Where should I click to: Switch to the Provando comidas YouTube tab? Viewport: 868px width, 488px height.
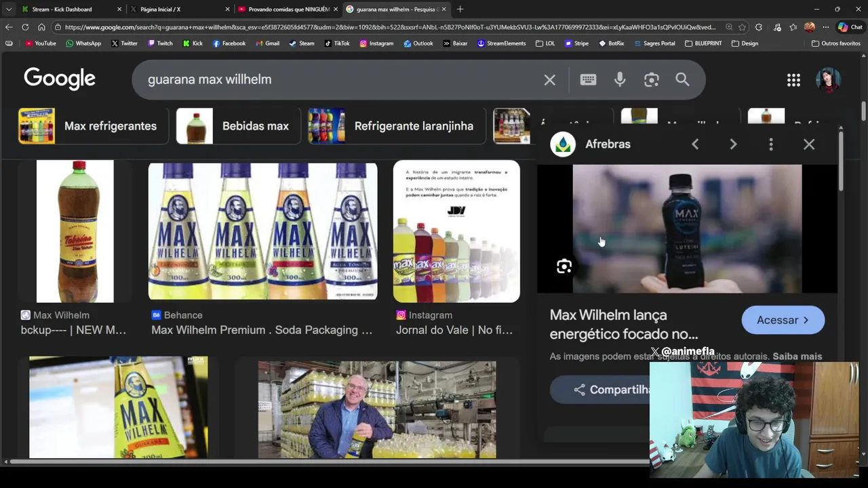click(x=288, y=9)
